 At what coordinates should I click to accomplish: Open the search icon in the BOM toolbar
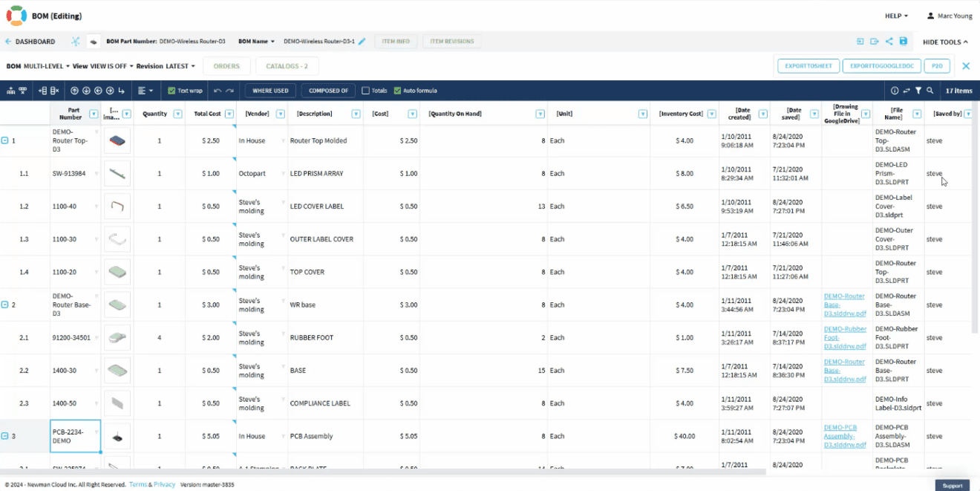coord(930,90)
